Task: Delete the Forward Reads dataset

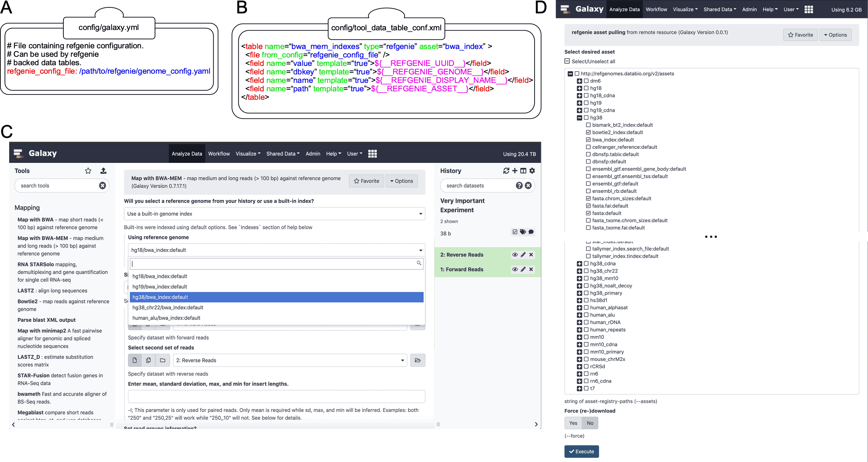Action: click(531, 269)
